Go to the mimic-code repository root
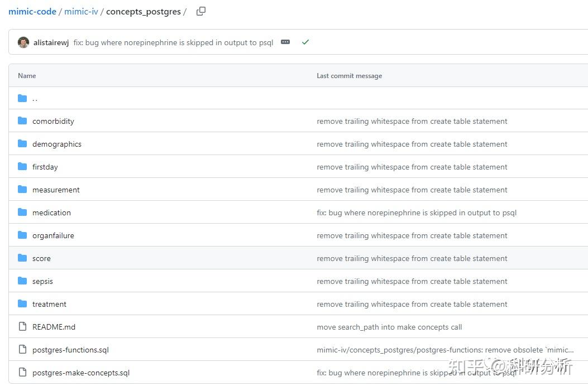588x391 pixels. pyautogui.click(x=32, y=11)
